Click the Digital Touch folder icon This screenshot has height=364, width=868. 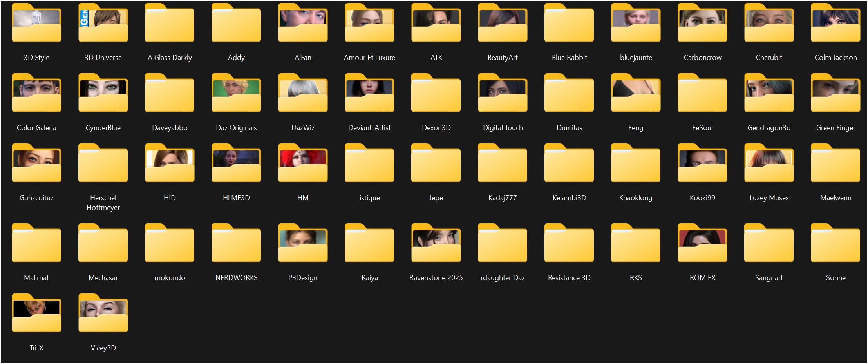click(x=503, y=93)
